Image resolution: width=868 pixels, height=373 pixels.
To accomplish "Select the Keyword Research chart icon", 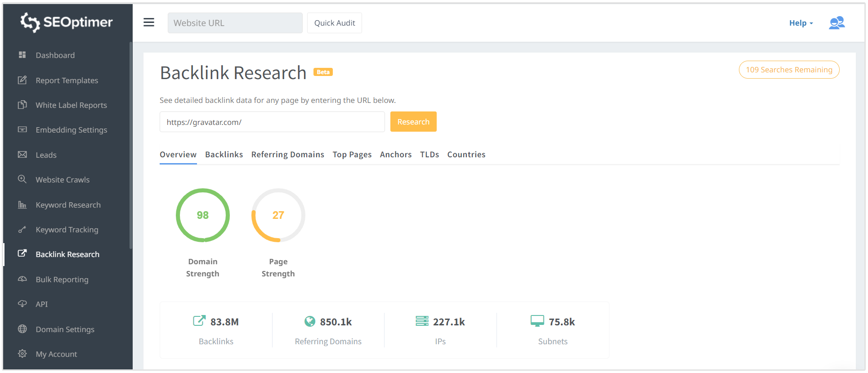I will 22,204.
